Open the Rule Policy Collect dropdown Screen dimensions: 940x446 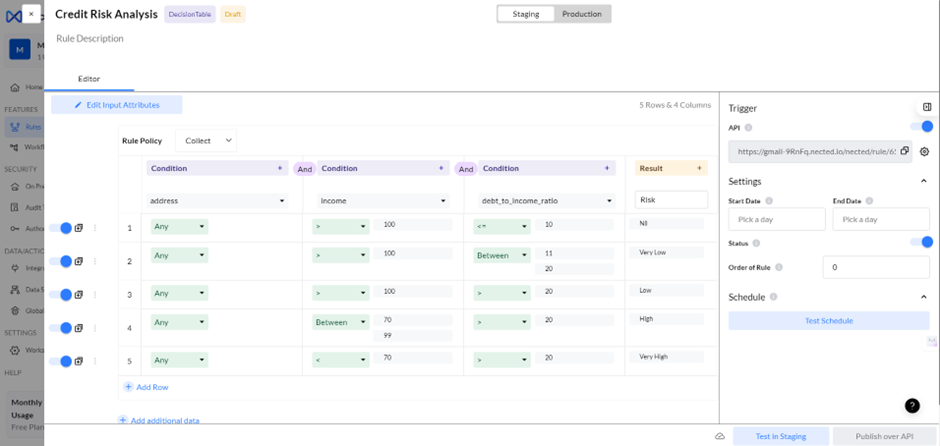206,140
